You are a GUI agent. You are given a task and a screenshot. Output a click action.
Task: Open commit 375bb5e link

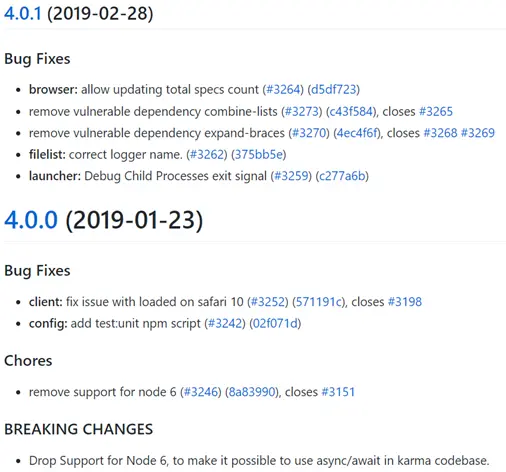(259, 155)
